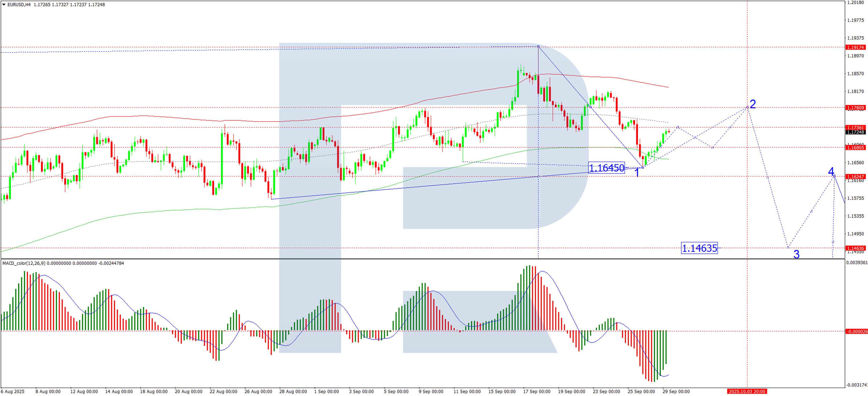The height and width of the screenshot is (396, 868).
Task: Click the red 1.16247 price level tag
Action: point(855,177)
